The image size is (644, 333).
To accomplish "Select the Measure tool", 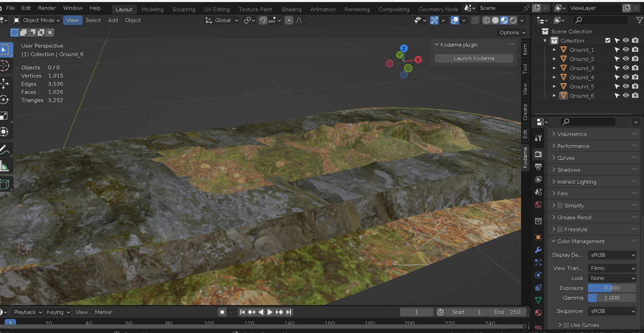I will pyautogui.click(x=4, y=166).
